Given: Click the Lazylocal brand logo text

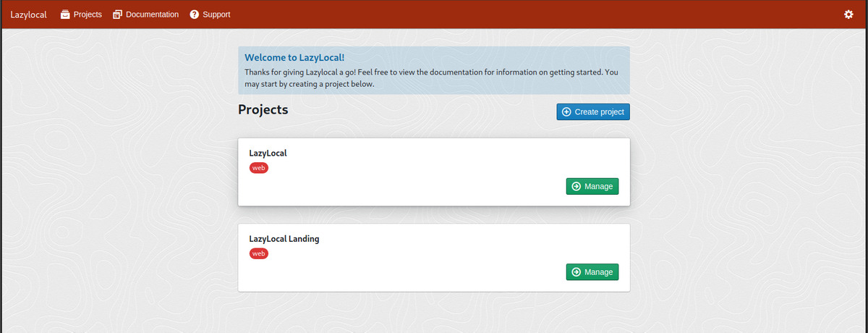Looking at the screenshot, I should tap(28, 14).
